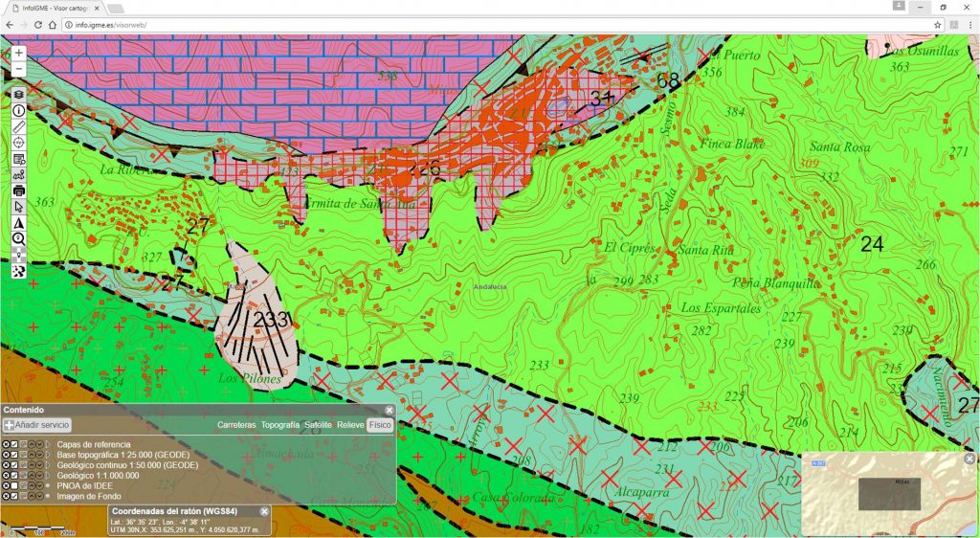The width and height of the screenshot is (980, 538).
Task: Click the bottom tool icon in map toolbar
Action: (x=19, y=271)
